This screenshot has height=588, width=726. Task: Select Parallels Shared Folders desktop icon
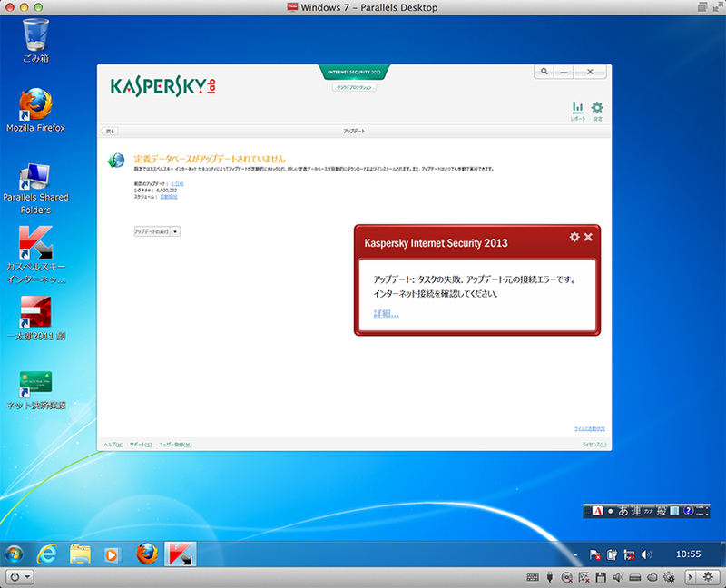(x=35, y=189)
